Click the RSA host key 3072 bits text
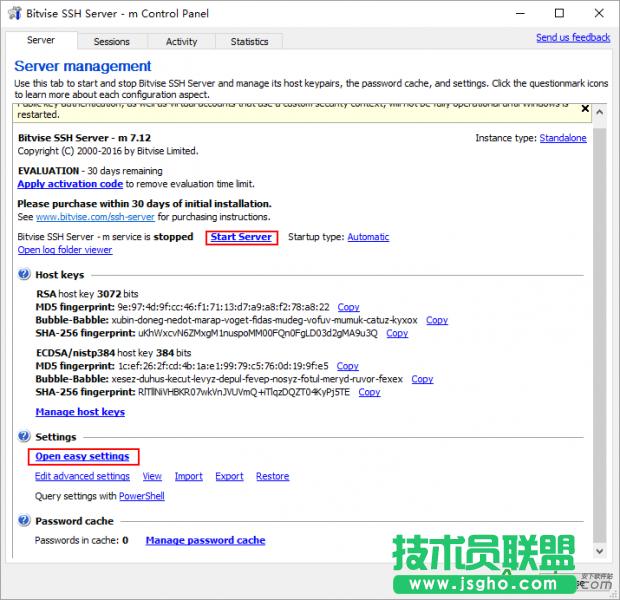This screenshot has height=600, width=620. tap(87, 294)
